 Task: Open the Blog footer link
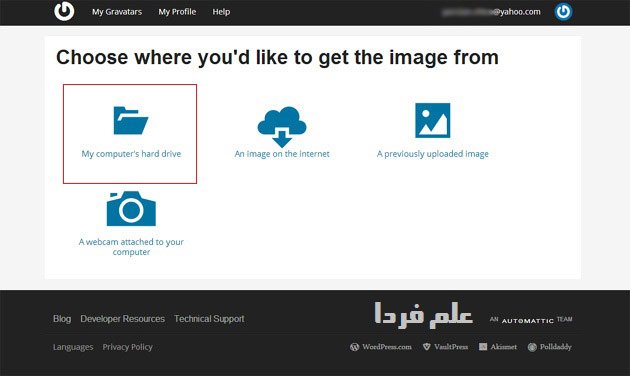coord(62,319)
